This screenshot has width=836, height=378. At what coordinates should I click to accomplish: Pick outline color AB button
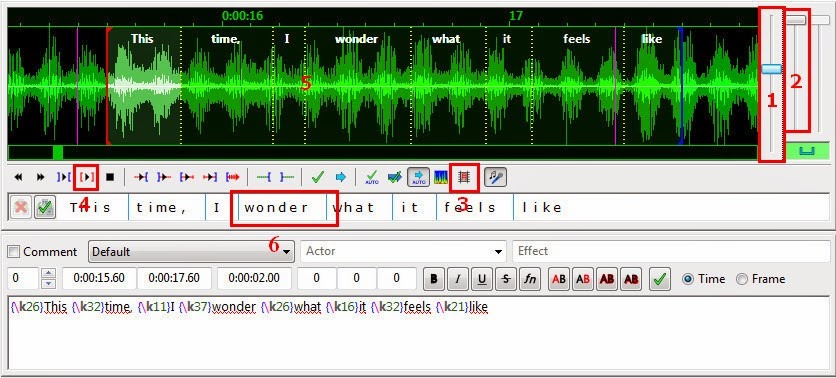(607, 279)
